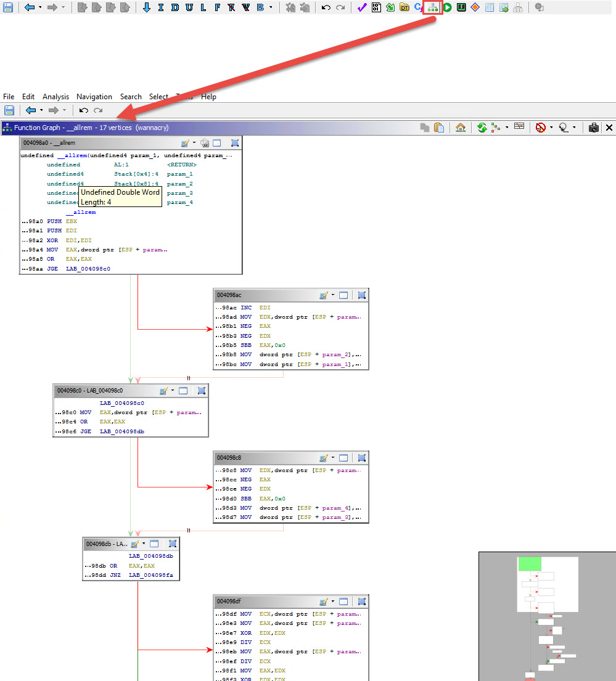Click Undo in the toolbar below the menus

click(x=84, y=110)
